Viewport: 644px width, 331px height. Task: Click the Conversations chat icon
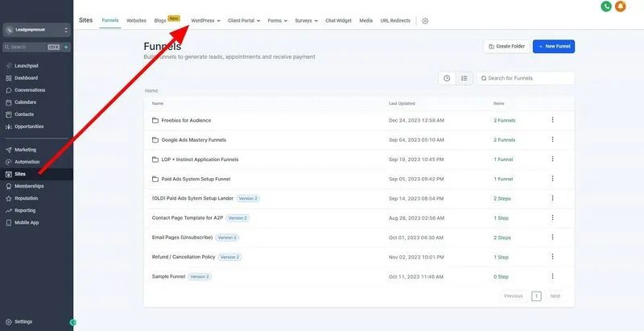(x=9, y=90)
